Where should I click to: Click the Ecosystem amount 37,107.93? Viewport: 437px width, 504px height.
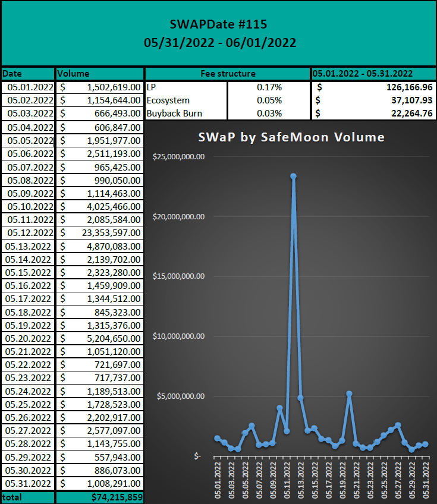pyautogui.click(x=373, y=100)
